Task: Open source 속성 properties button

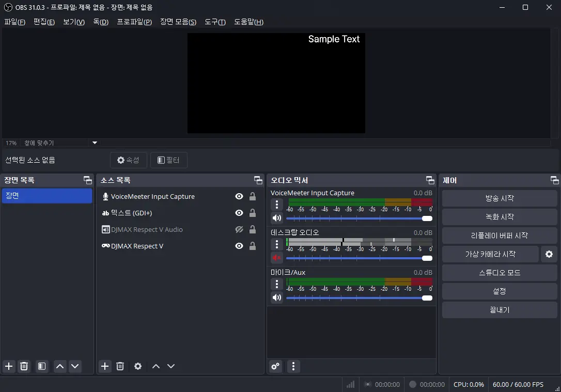Action: pyautogui.click(x=129, y=160)
